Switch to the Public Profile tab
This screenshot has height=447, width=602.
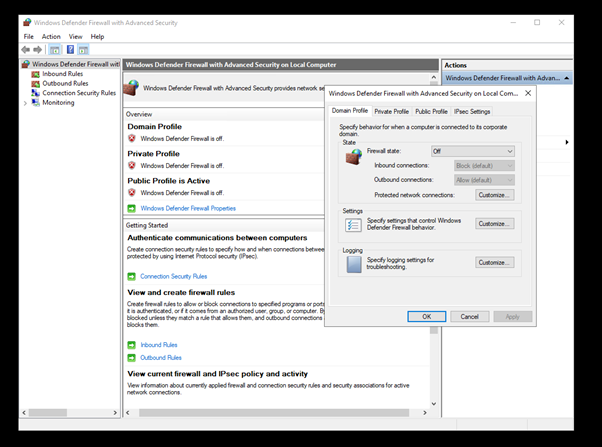431,111
